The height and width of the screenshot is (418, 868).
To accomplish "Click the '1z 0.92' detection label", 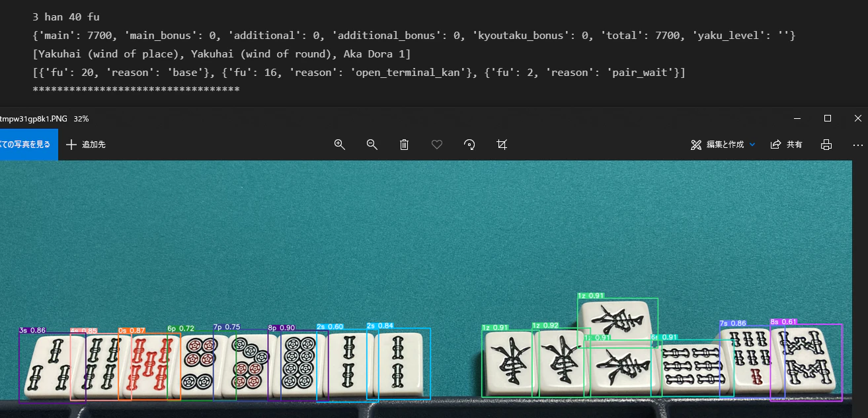I will coord(545,326).
